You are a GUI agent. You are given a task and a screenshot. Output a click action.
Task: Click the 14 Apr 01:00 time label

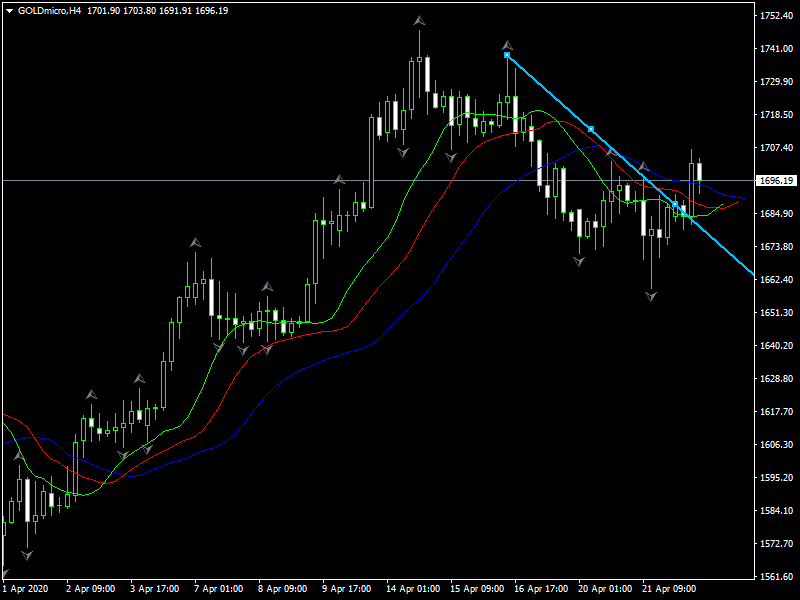(412, 588)
